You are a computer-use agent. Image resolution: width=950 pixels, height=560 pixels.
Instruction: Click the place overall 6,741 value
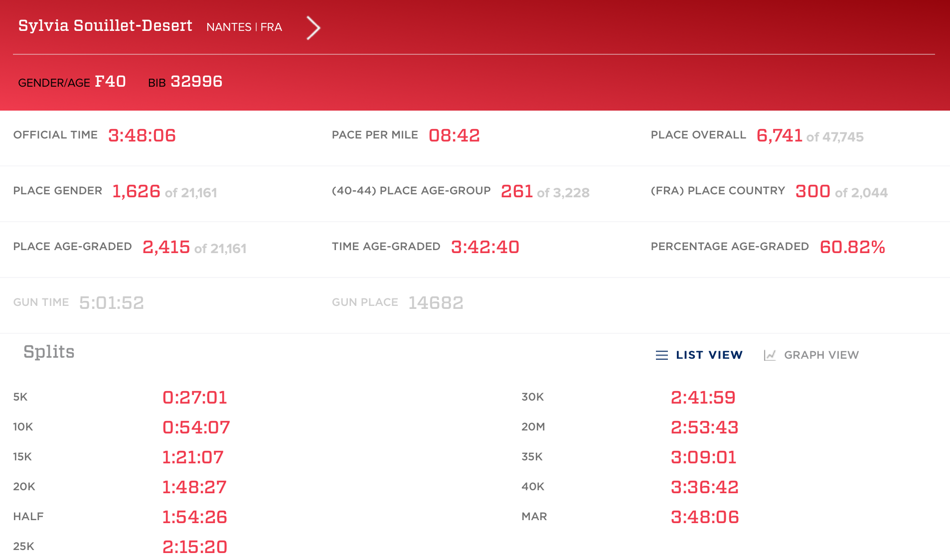point(780,136)
